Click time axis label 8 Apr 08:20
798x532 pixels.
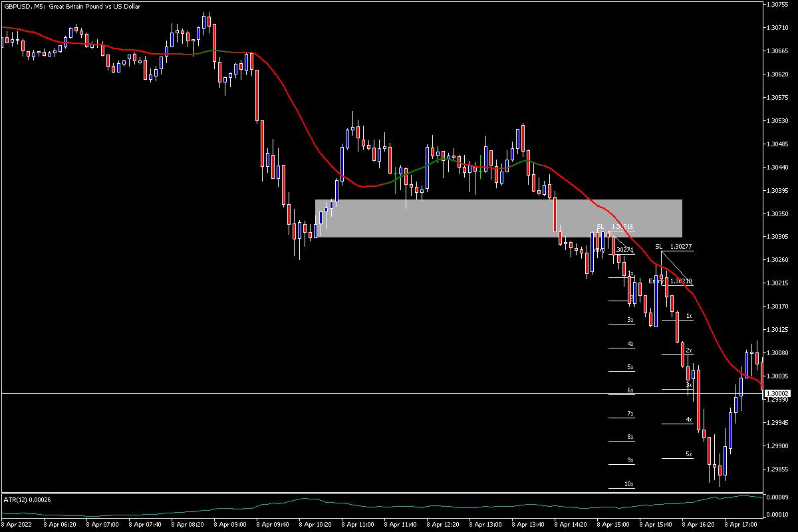[187, 524]
